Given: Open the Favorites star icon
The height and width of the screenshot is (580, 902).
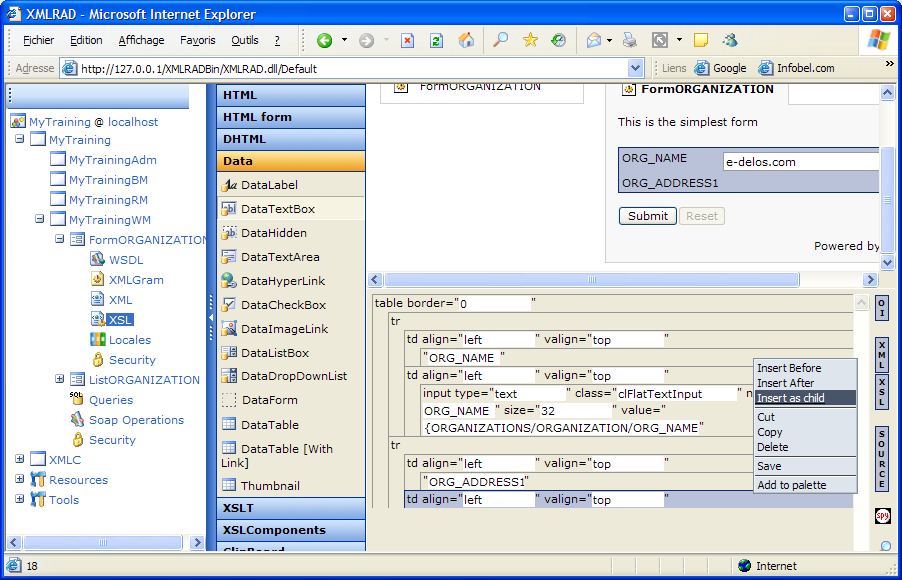Looking at the screenshot, I should tap(530, 41).
